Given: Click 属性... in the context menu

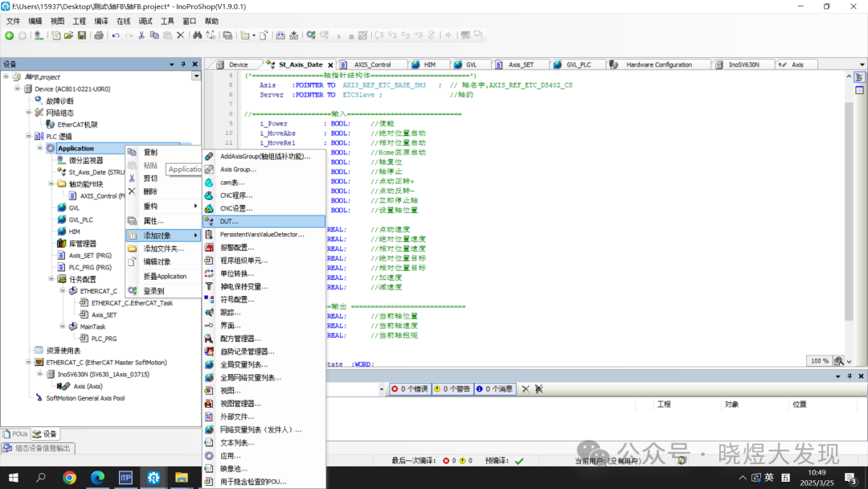Looking at the screenshot, I should (x=153, y=220).
